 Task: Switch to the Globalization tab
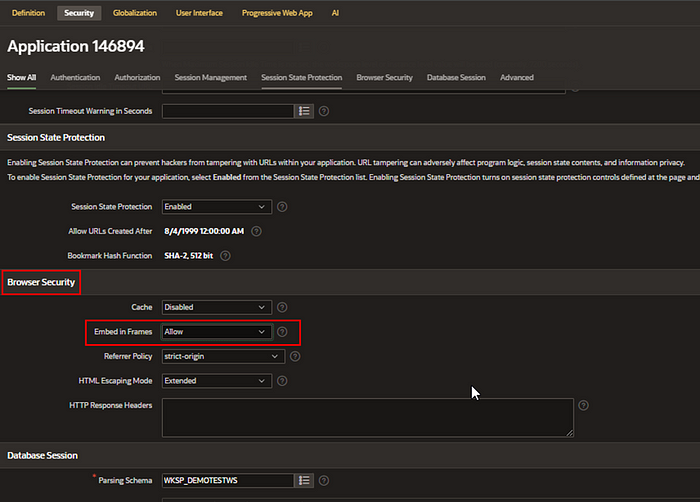[135, 13]
